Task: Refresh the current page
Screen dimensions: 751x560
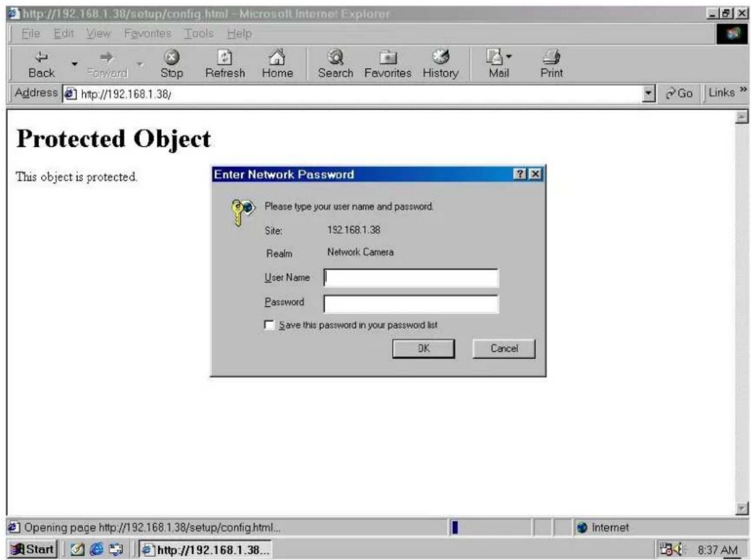Action: pos(225,65)
